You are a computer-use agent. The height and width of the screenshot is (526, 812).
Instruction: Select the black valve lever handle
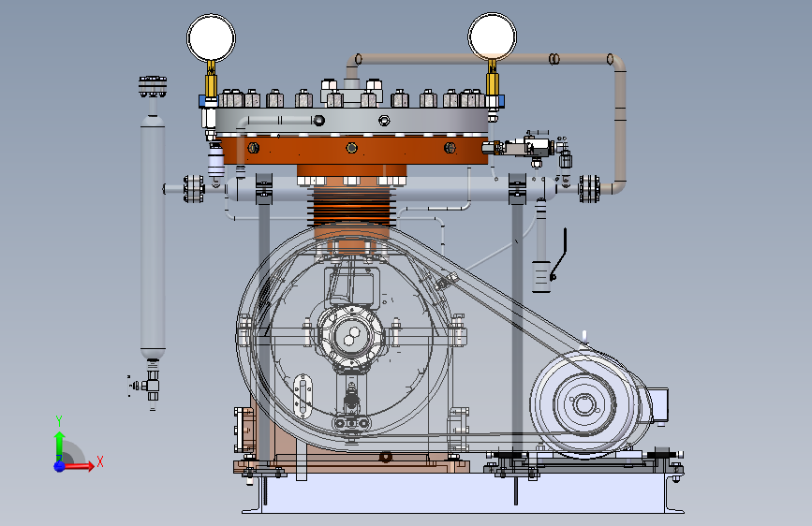pos(560,255)
